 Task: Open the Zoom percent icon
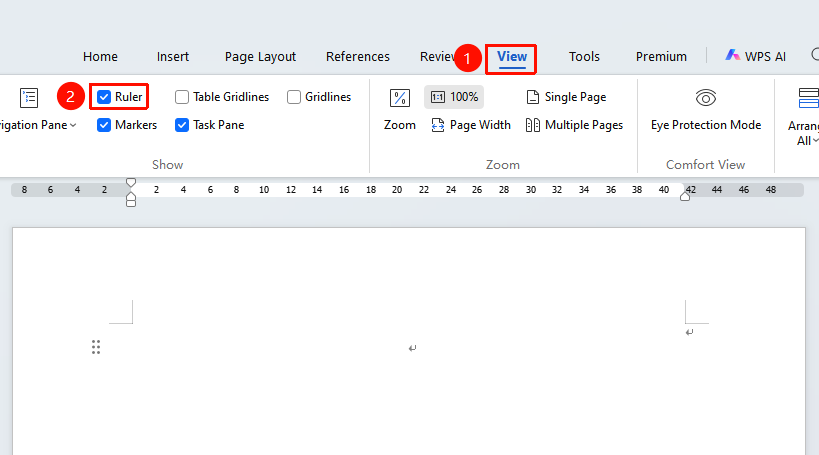(x=400, y=98)
